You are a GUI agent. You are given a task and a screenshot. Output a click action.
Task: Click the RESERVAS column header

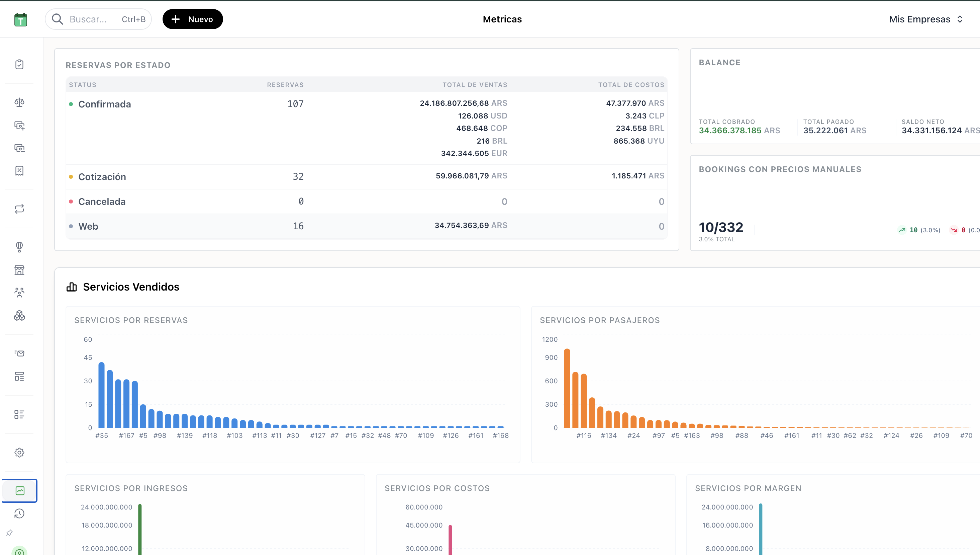(x=285, y=85)
